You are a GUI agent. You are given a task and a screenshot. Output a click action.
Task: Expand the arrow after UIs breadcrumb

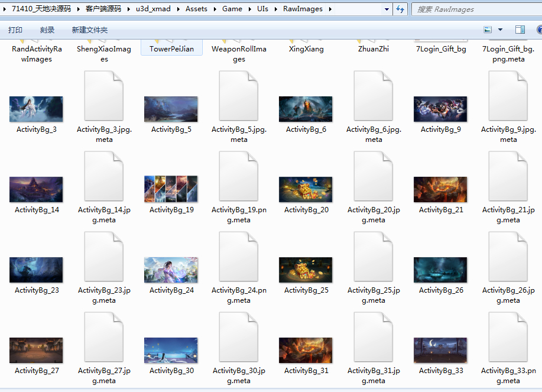(276, 9)
